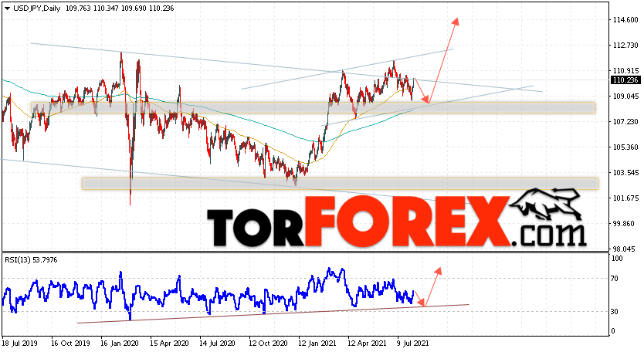Click the 103.545 price axis level

click(x=625, y=172)
